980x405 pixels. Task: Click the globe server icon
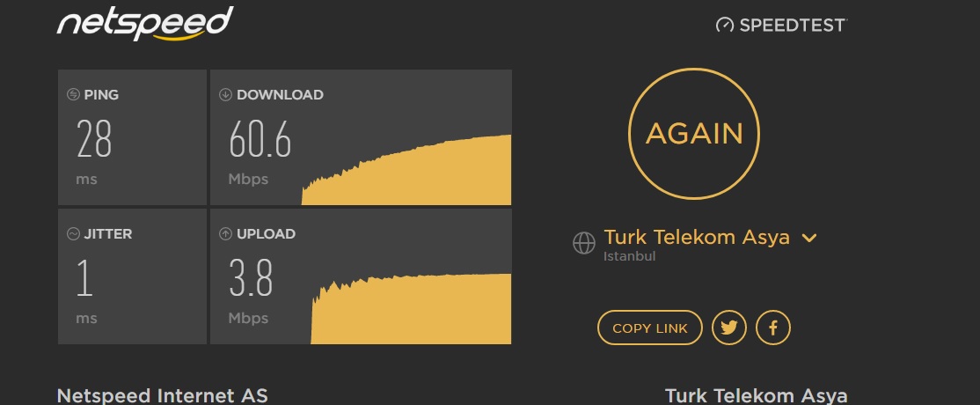(584, 243)
